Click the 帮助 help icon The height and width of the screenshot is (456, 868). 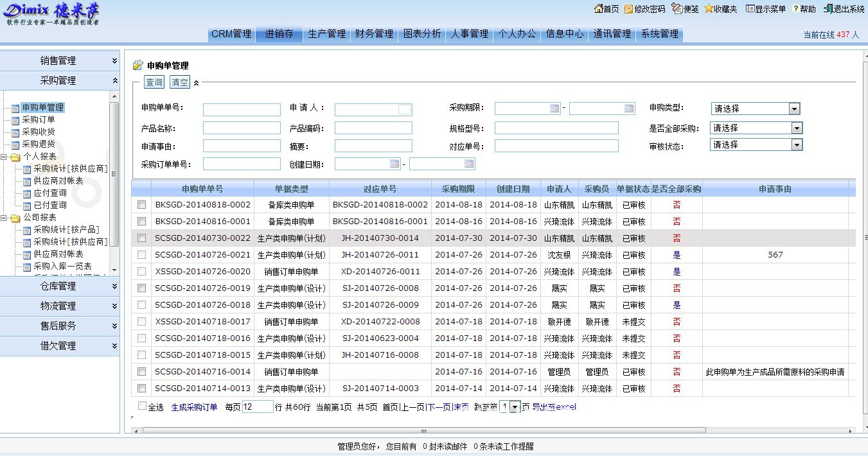tap(795, 9)
